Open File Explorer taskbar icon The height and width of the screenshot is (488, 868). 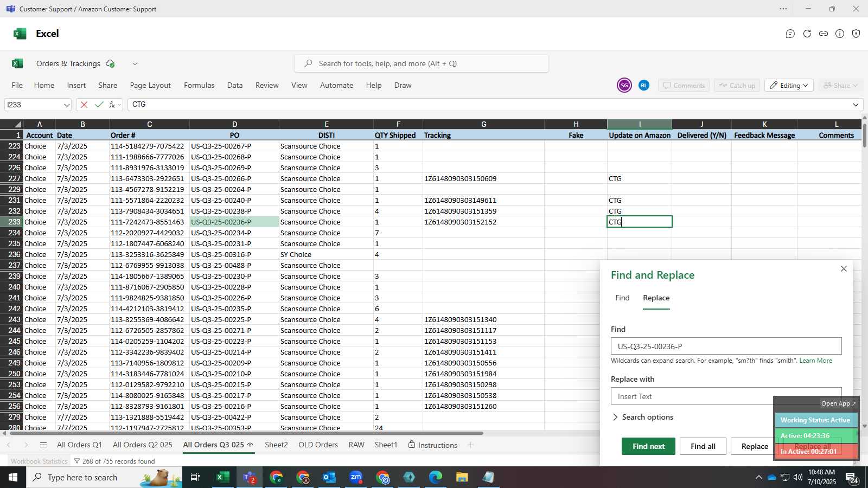[x=462, y=477]
